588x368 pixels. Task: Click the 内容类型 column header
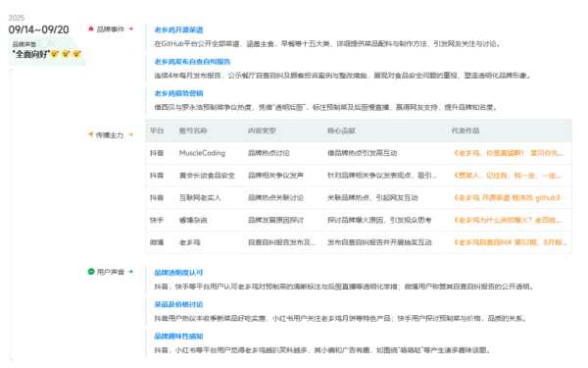pos(262,131)
